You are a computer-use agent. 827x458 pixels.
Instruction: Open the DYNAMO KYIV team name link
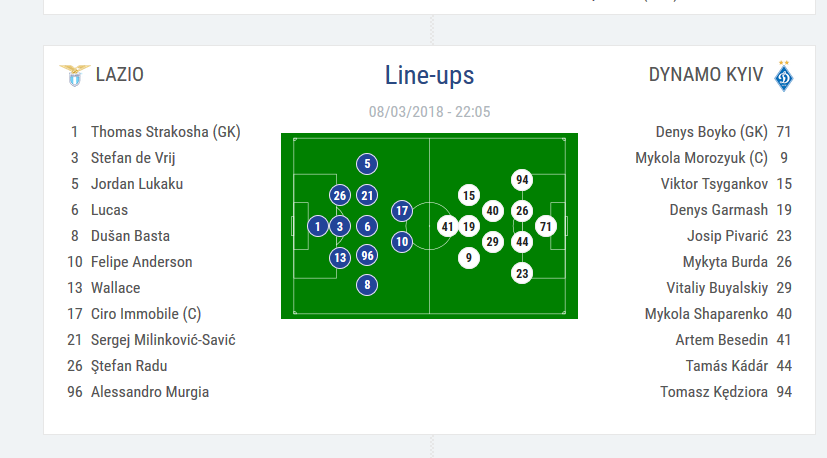click(706, 75)
